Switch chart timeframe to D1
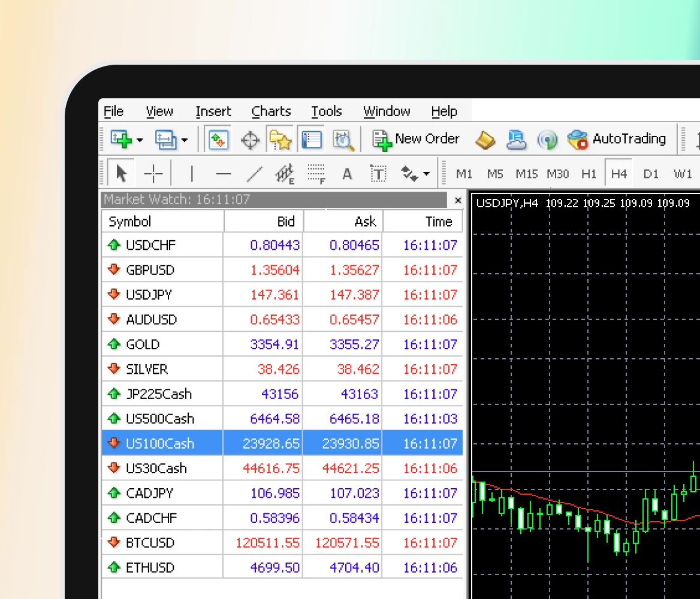Image resolution: width=700 pixels, height=599 pixels. pos(651,174)
